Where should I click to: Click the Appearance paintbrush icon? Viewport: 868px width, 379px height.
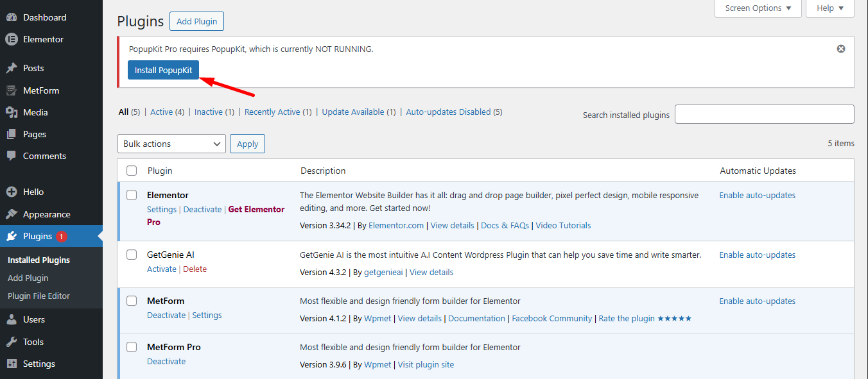12,214
